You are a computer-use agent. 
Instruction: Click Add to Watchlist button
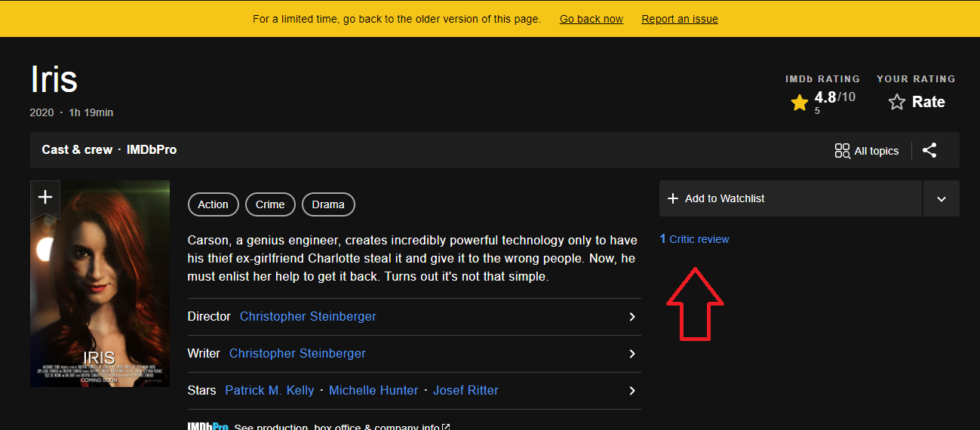790,198
